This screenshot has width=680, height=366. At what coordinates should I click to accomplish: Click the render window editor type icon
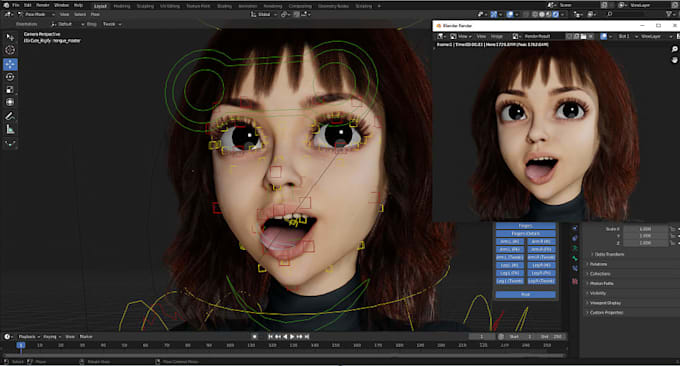(x=442, y=36)
